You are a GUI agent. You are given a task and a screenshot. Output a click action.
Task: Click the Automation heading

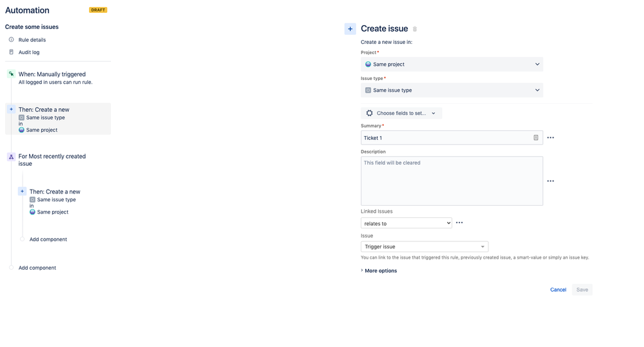27,10
